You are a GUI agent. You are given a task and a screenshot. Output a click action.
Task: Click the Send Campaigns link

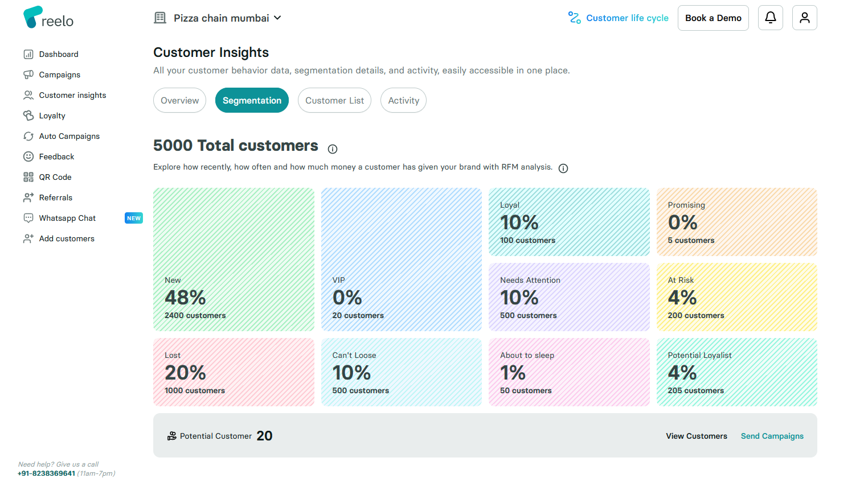(x=772, y=436)
